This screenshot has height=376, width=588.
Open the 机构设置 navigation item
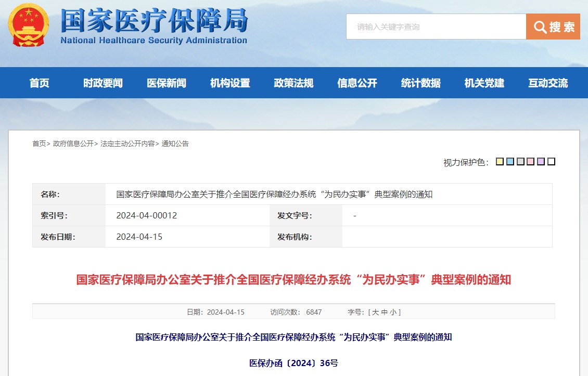coord(230,83)
